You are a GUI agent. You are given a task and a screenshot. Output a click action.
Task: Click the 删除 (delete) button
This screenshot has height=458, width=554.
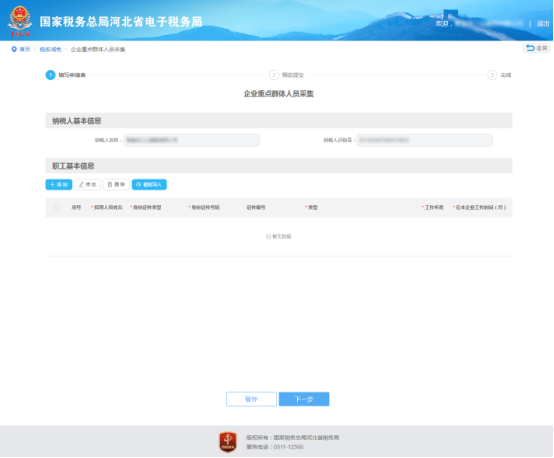pyautogui.click(x=116, y=184)
